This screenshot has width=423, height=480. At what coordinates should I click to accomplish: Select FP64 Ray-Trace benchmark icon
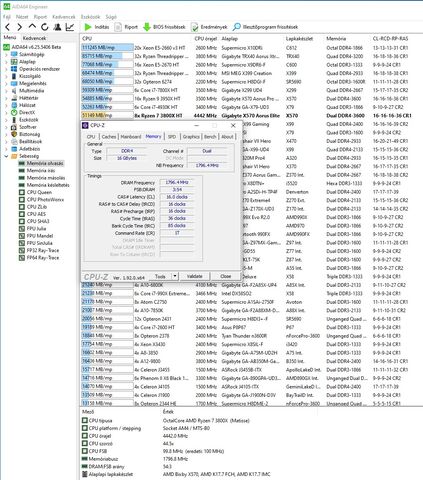point(22,257)
